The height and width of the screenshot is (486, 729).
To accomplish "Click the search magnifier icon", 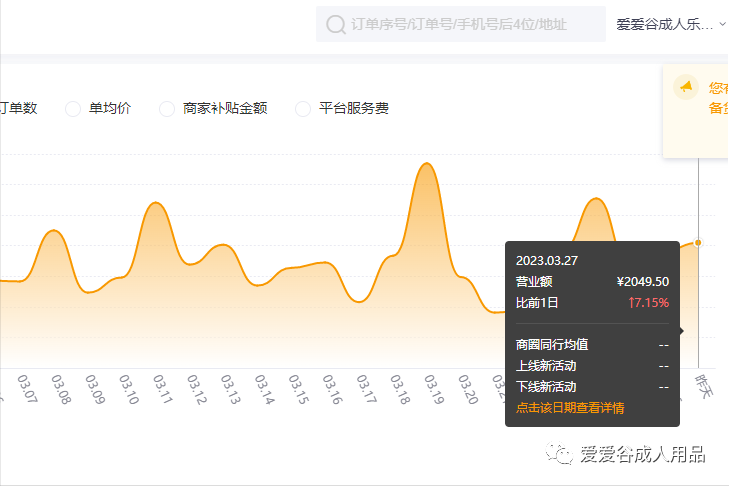I will [336, 24].
